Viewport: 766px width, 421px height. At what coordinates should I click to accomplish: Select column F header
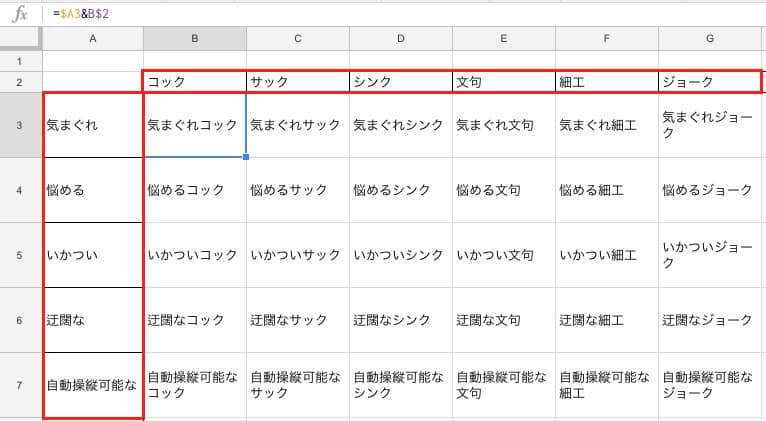point(607,39)
